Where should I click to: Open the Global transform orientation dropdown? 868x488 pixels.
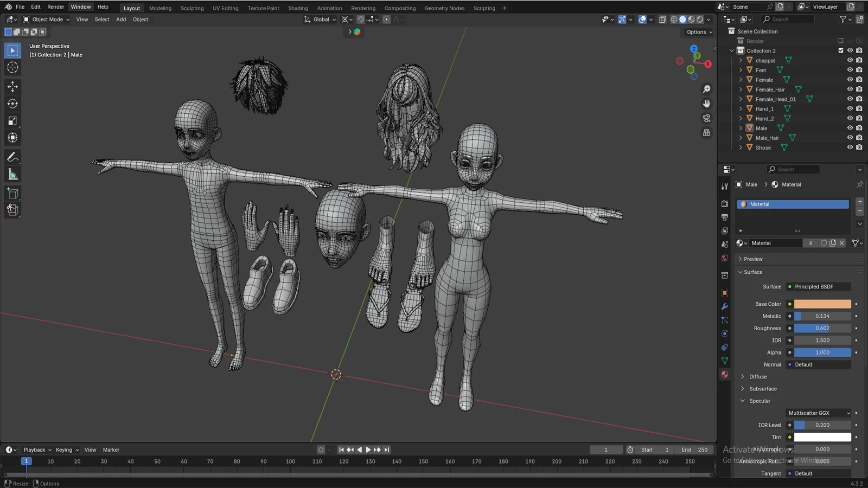click(320, 19)
